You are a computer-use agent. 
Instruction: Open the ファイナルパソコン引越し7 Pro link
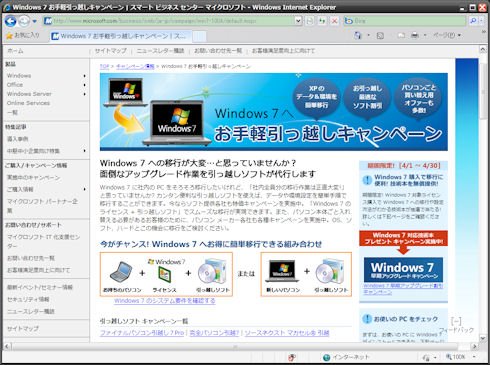tap(142, 333)
